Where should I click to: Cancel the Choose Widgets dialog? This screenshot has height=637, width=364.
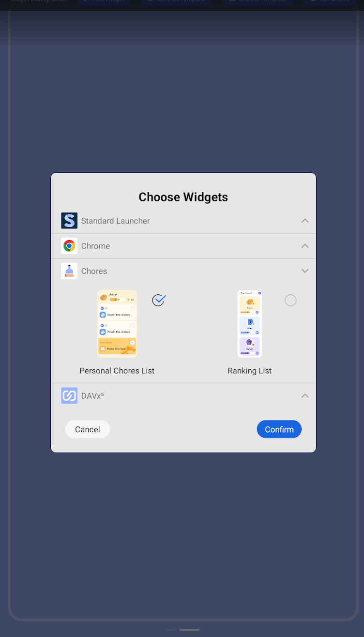coord(88,429)
